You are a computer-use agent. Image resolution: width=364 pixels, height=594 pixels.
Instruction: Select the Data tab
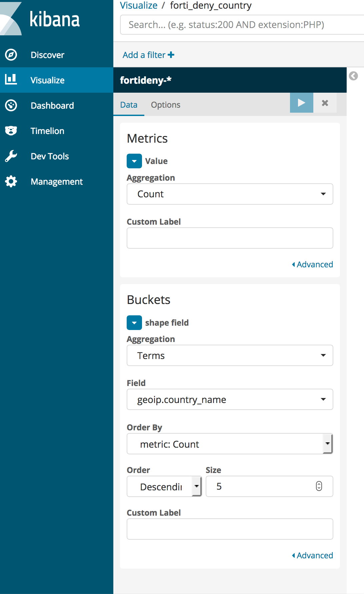pos(129,105)
